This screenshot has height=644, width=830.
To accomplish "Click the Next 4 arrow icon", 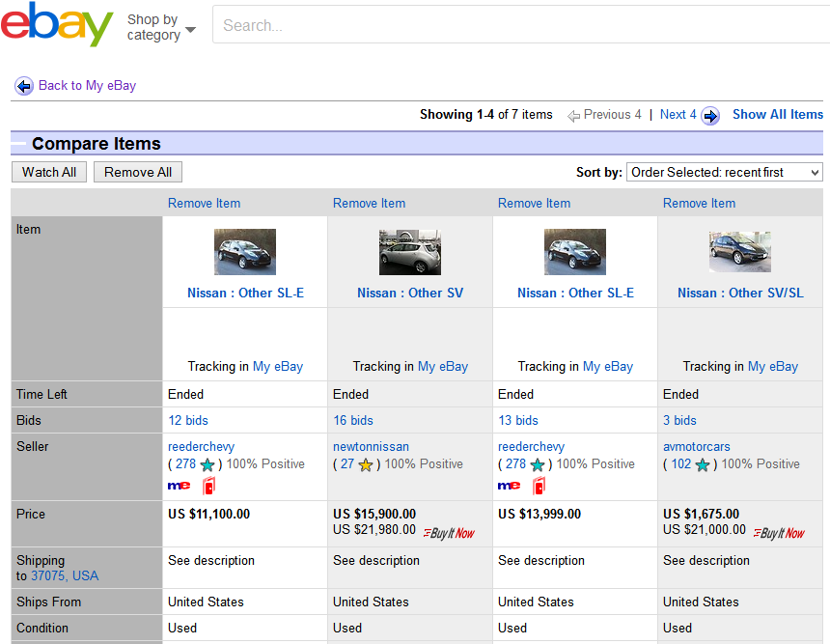I will pos(710,116).
